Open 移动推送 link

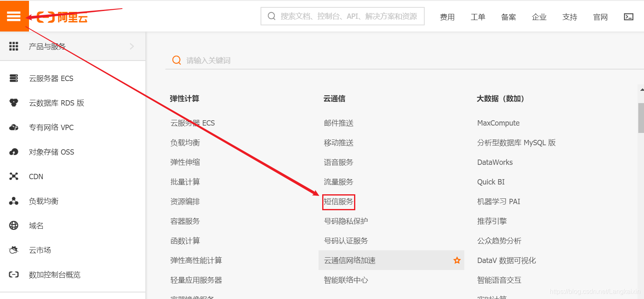tap(339, 143)
